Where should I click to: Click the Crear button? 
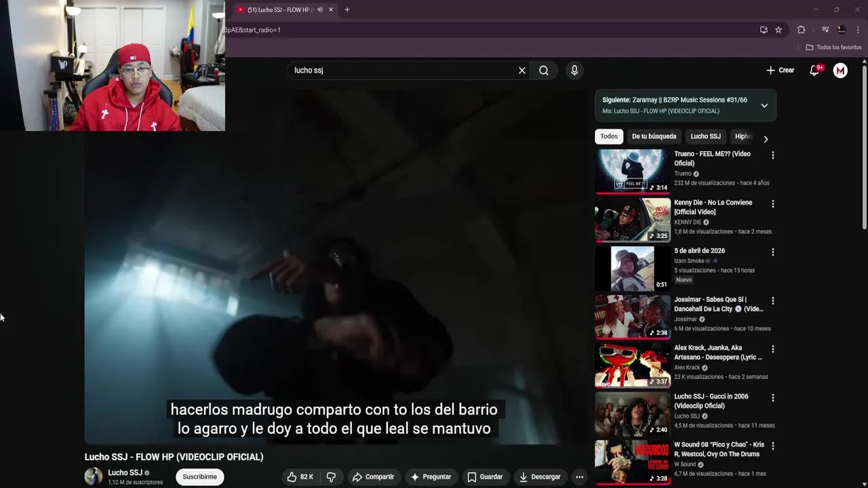tap(781, 70)
